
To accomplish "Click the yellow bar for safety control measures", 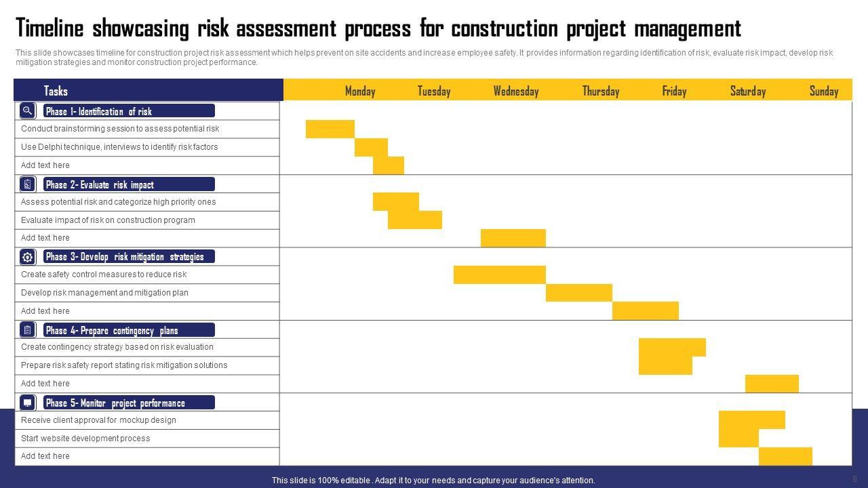I will [x=500, y=274].
